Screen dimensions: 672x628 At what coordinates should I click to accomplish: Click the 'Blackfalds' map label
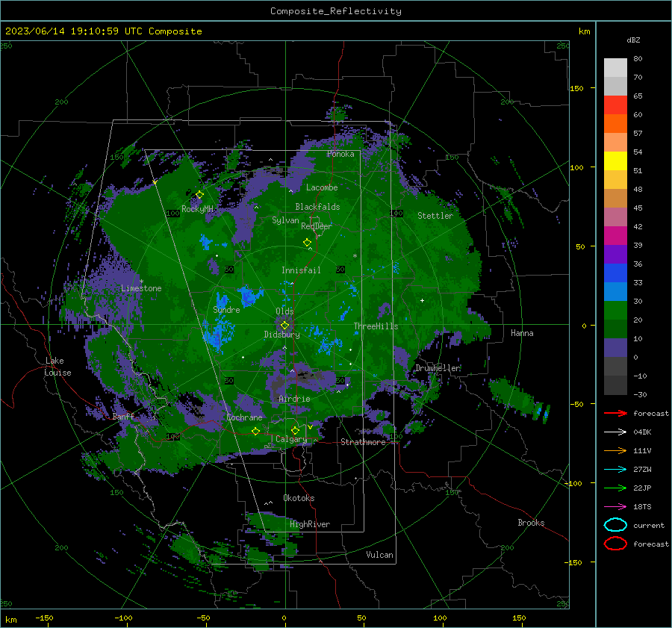[317, 207]
